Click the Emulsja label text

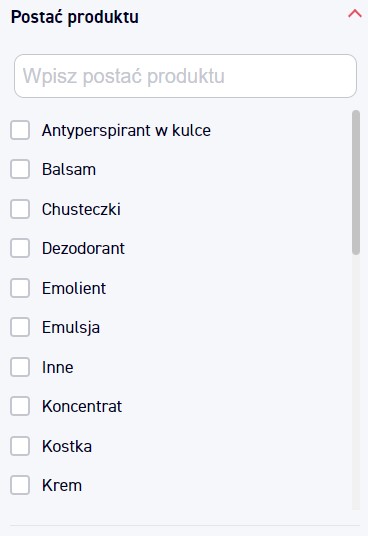[x=71, y=327]
